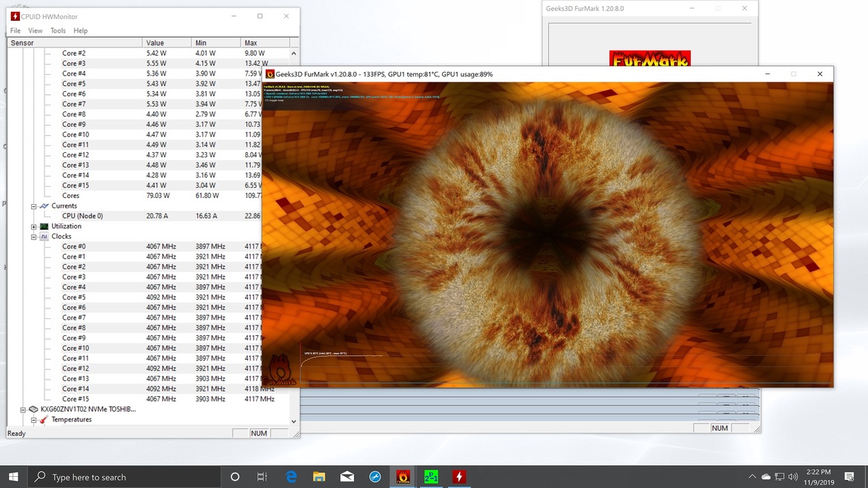This screenshot has height=488, width=868.
Task: Minimize the FurMark render window
Action: [x=767, y=73]
